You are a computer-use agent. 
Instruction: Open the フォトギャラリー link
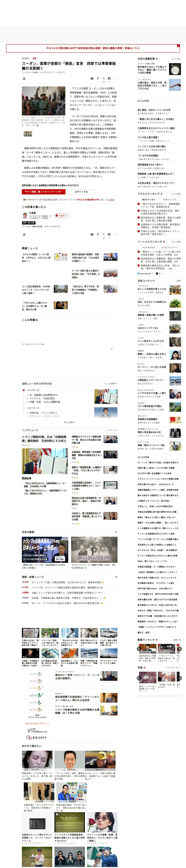pos(174,667)
